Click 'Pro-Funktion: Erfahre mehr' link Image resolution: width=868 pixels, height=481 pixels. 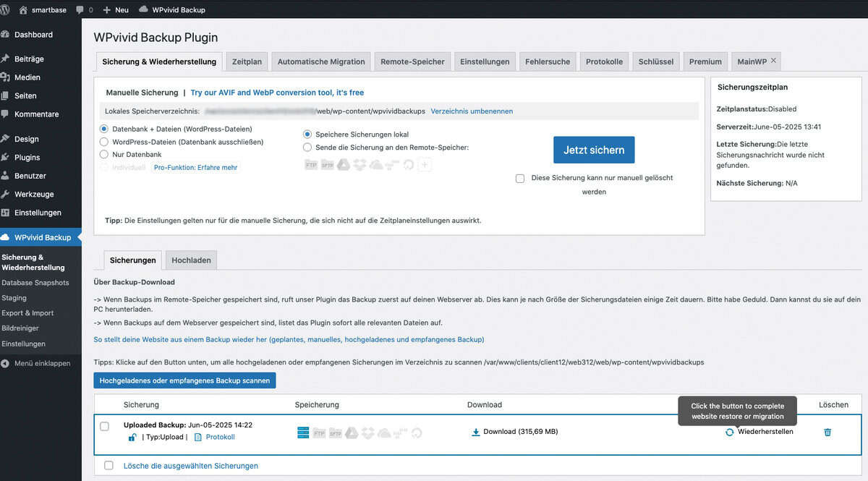click(x=195, y=167)
